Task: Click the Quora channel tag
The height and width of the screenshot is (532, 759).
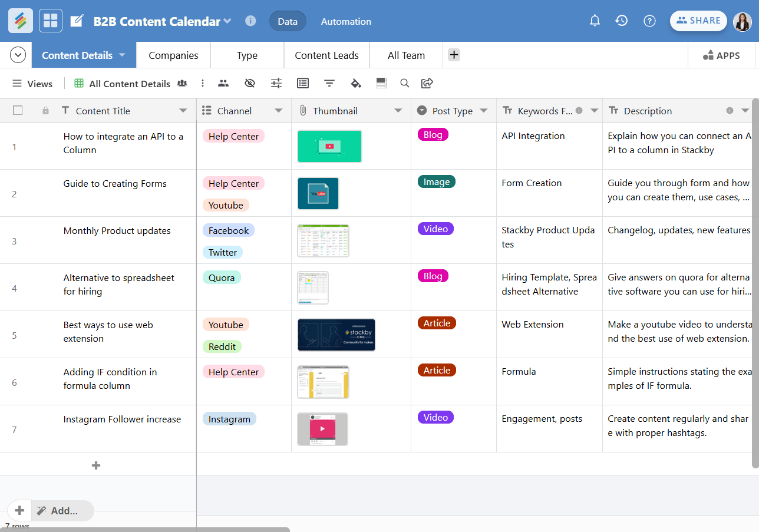Action: click(x=222, y=277)
